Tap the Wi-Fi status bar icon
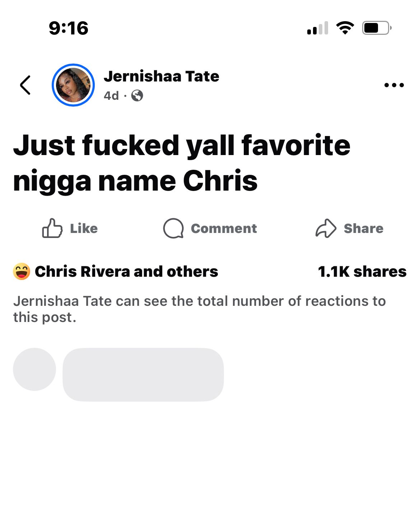Viewport: 420px width, 514px height. [345, 28]
